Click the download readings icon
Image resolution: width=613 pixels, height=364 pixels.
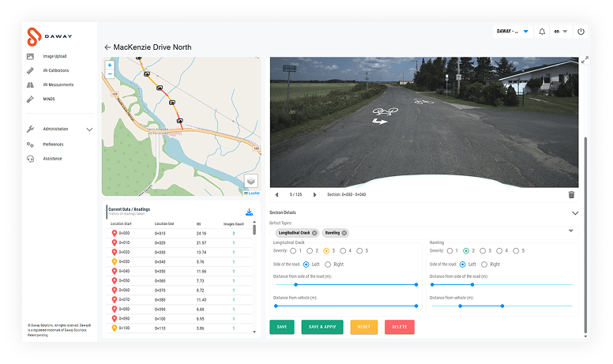point(249,212)
